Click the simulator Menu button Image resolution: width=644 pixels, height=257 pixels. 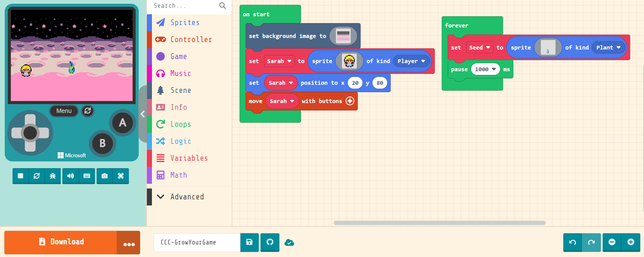pos(64,111)
